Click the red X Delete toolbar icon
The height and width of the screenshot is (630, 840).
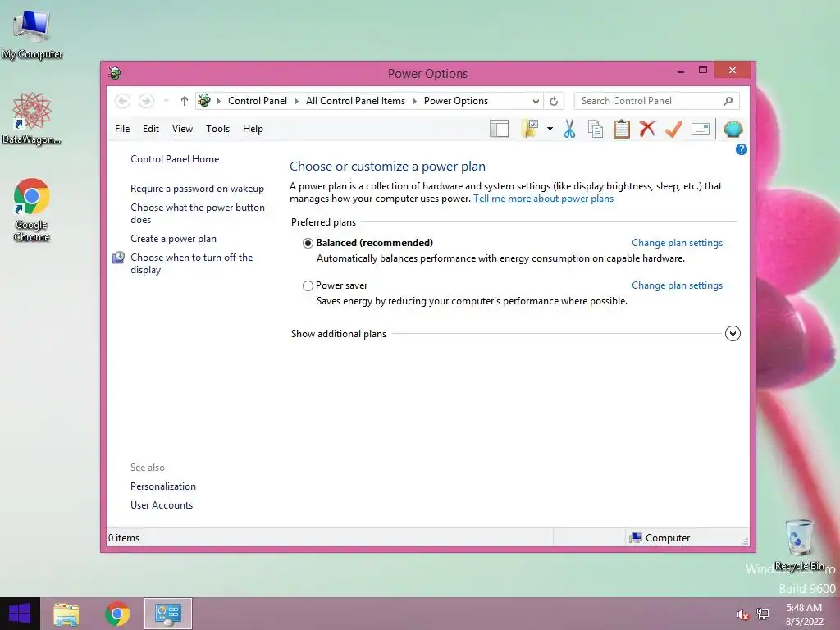click(647, 129)
